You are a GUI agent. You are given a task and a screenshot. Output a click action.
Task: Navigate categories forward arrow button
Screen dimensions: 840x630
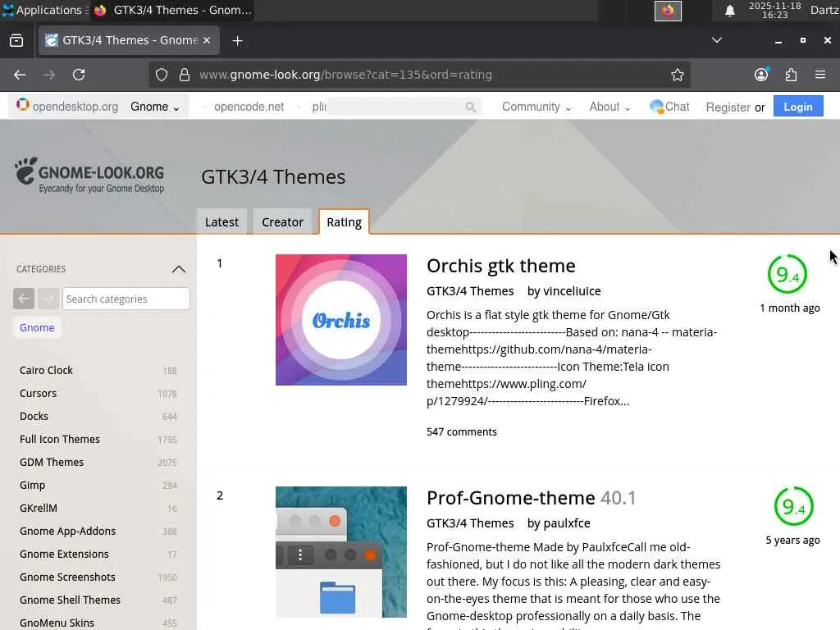click(48, 299)
